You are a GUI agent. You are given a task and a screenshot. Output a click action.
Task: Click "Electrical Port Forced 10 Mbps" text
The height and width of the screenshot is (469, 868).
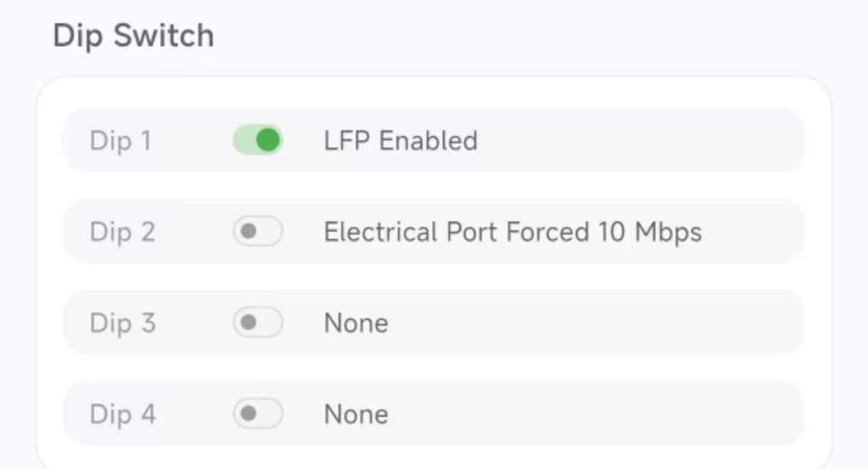coord(512,232)
